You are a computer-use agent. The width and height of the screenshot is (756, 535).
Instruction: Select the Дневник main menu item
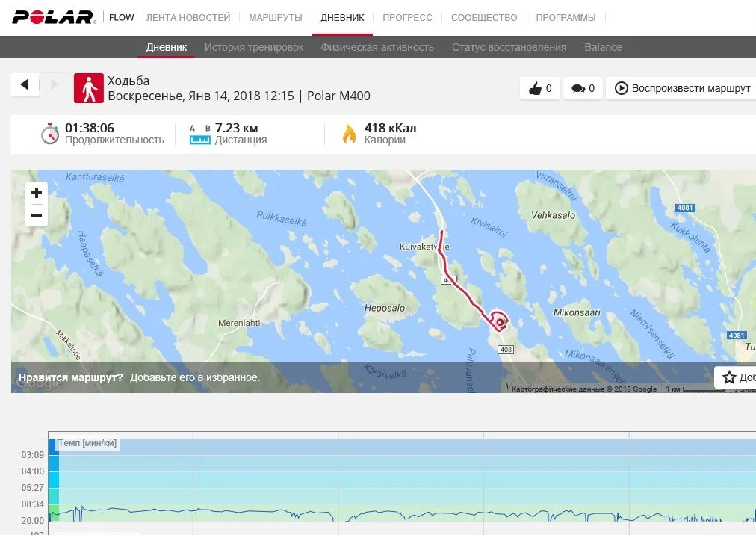(x=342, y=18)
